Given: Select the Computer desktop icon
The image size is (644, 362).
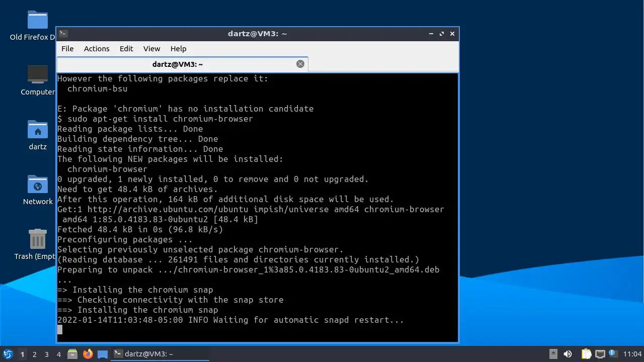Looking at the screenshot, I should pyautogui.click(x=38, y=80).
